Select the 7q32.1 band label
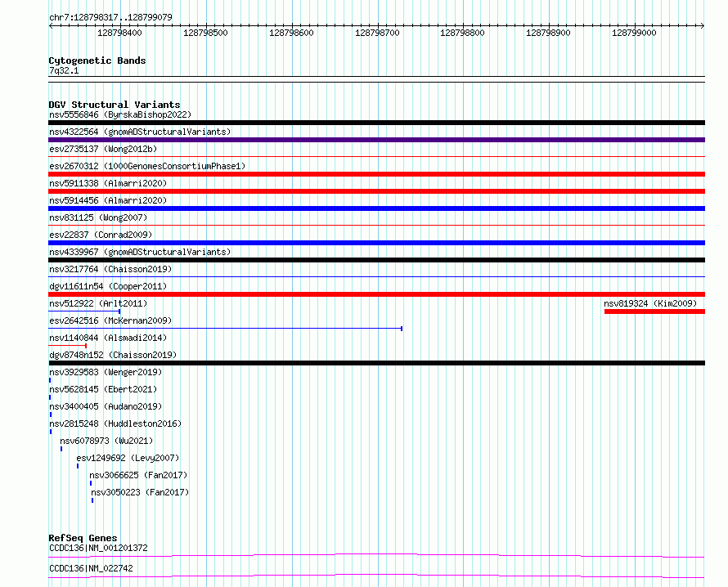This screenshot has width=728, height=587. pyautogui.click(x=64, y=70)
